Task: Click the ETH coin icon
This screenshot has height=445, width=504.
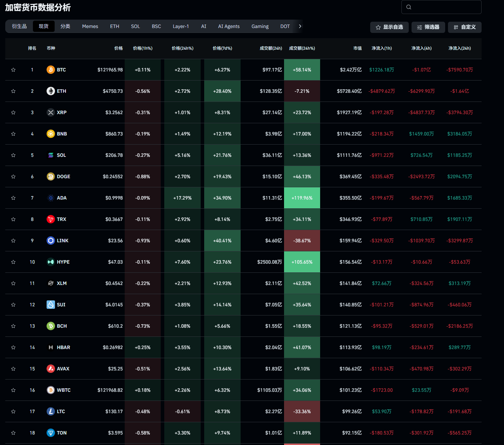Action: [x=51, y=91]
